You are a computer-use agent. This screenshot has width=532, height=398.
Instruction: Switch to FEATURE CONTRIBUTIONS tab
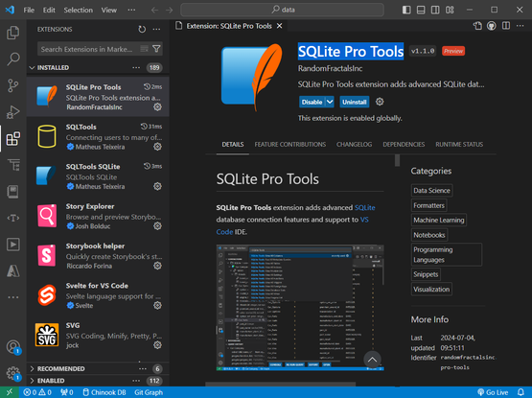290,144
